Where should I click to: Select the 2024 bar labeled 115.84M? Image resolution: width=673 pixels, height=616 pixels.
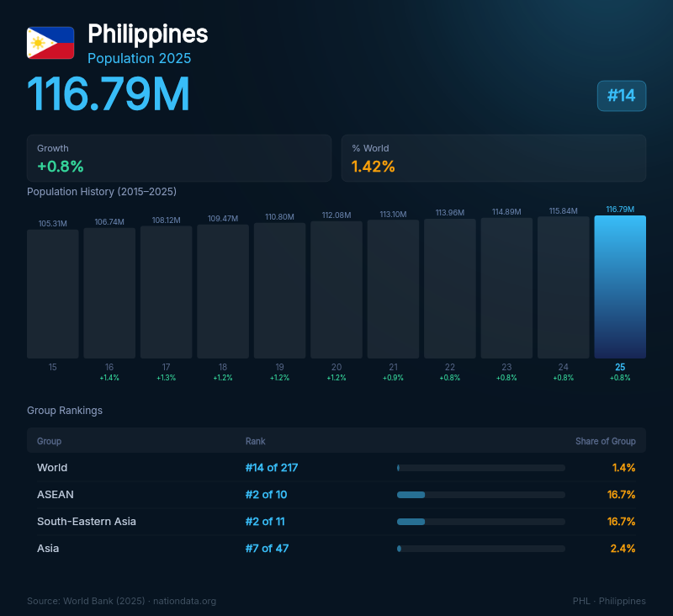tap(563, 287)
